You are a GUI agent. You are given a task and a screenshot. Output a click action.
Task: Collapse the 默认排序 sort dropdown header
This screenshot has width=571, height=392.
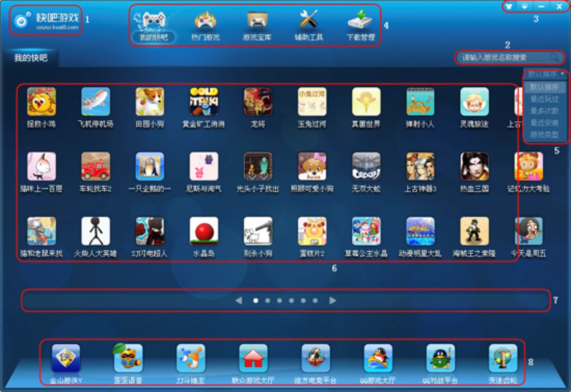546,74
